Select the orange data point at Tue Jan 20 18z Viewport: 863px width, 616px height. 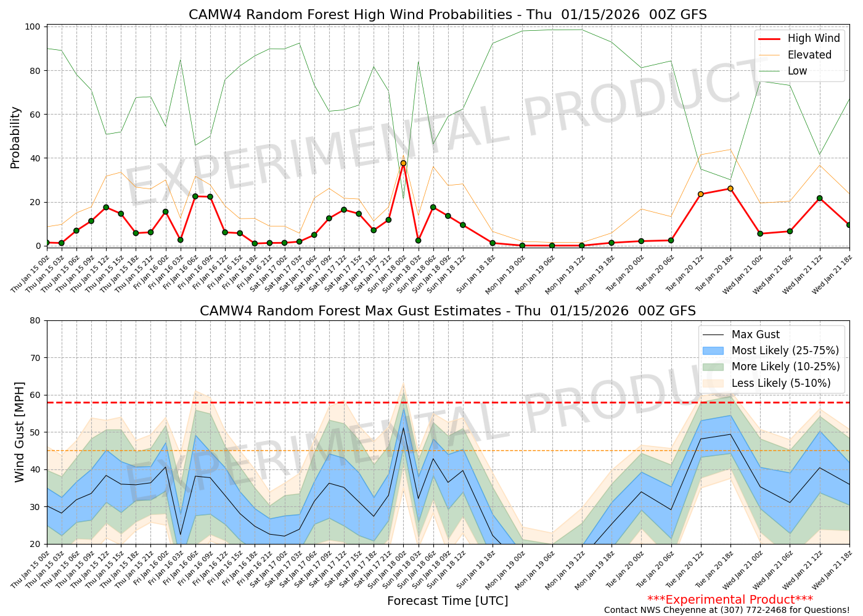[x=730, y=188]
